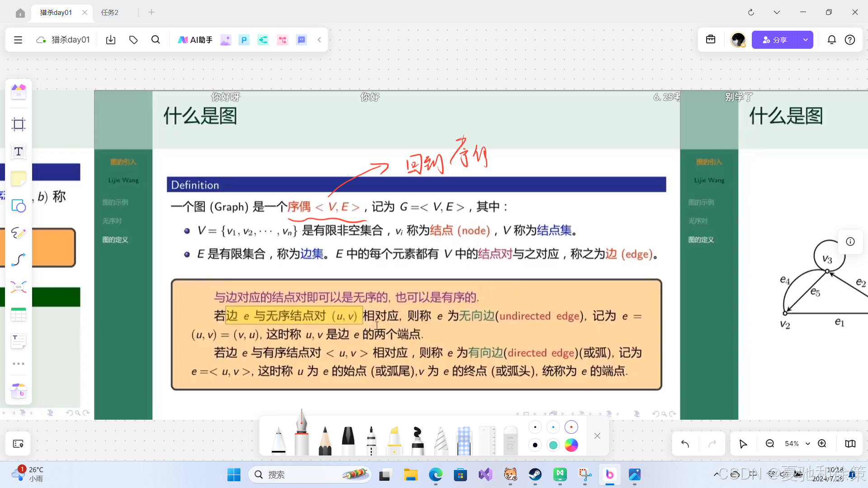
Task: Pick the eraser tool in pen tray
Action: (x=510, y=441)
